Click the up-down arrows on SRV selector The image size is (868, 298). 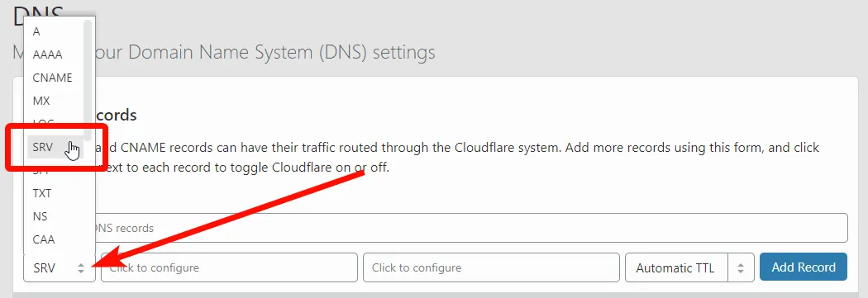click(x=81, y=268)
